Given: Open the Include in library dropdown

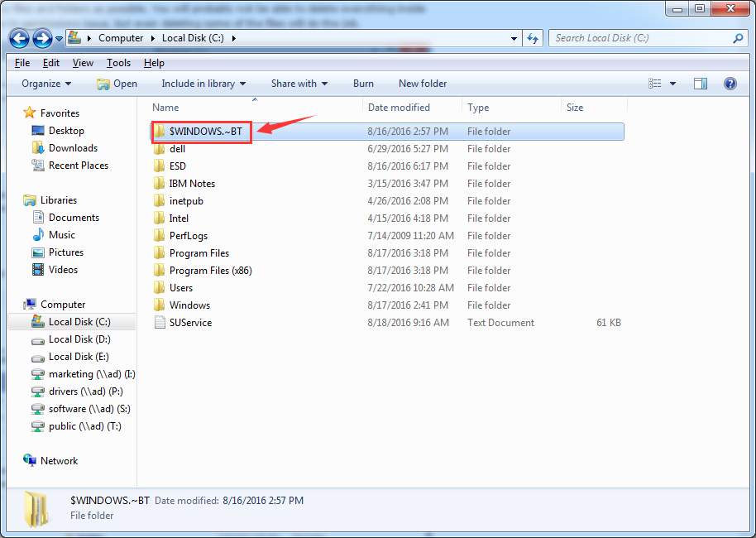Looking at the screenshot, I should (x=203, y=84).
